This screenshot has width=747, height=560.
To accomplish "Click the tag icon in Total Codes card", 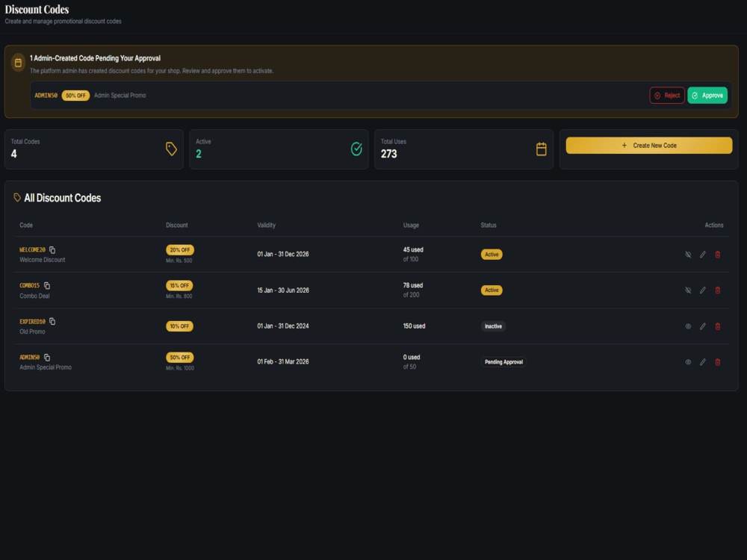I will pos(172,149).
